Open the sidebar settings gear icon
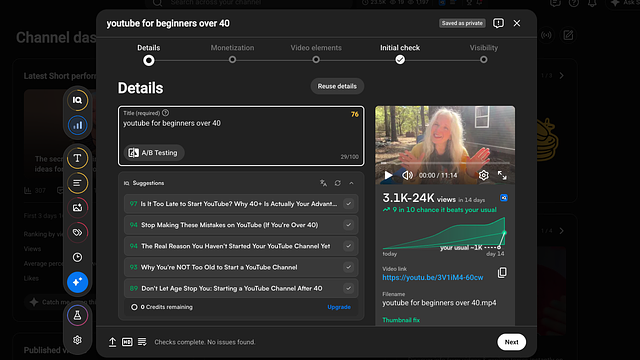Screen dimensions: 640x360 tap(77, 340)
